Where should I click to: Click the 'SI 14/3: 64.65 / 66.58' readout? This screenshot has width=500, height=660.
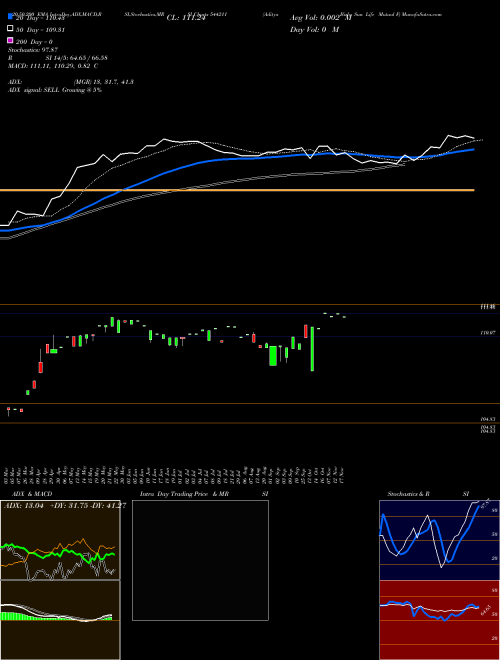pyautogui.click(x=77, y=58)
